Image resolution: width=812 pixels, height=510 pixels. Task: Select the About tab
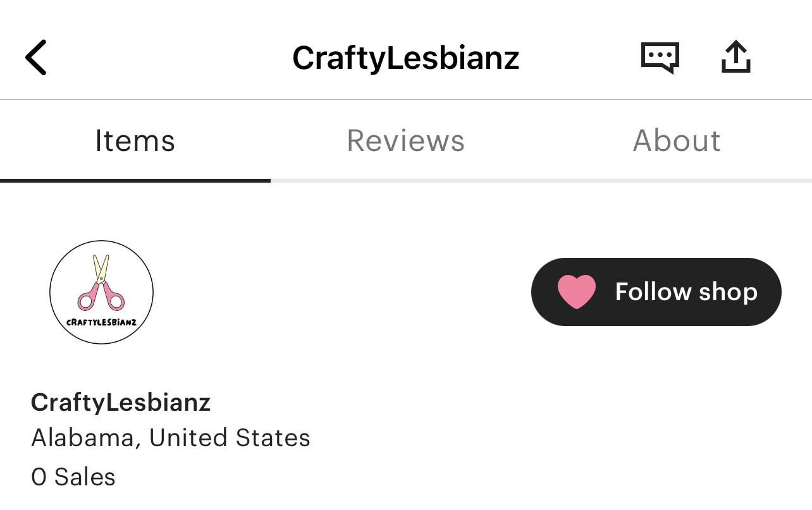point(676,140)
